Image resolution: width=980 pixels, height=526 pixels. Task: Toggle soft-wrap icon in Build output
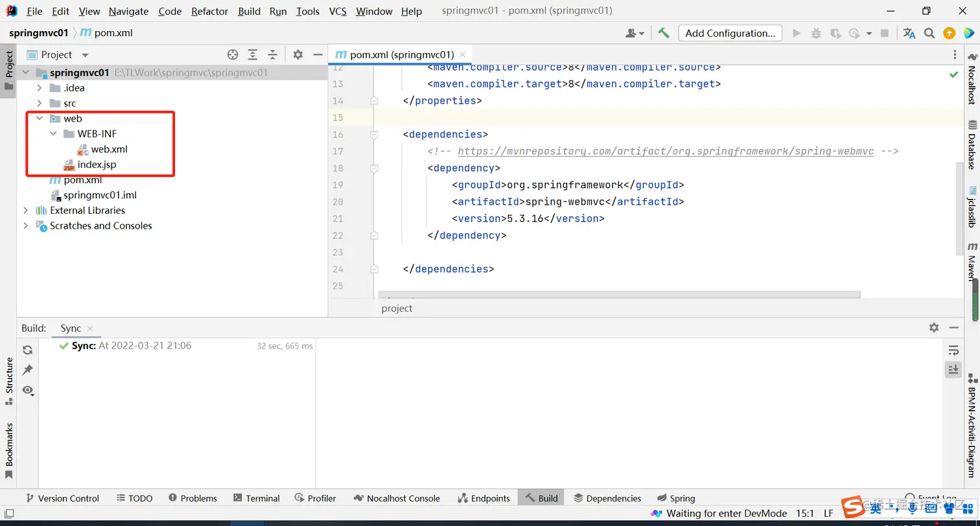953,350
